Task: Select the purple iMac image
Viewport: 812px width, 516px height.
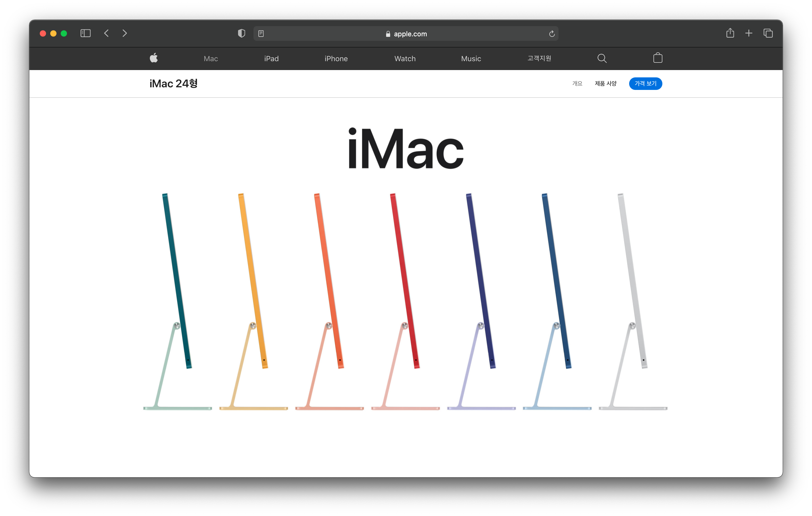Action: point(481,302)
